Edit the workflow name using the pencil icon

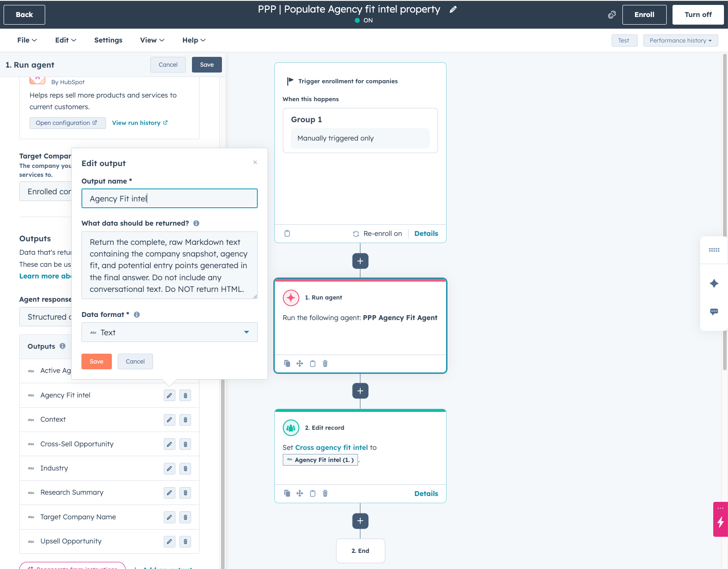pyautogui.click(x=453, y=9)
